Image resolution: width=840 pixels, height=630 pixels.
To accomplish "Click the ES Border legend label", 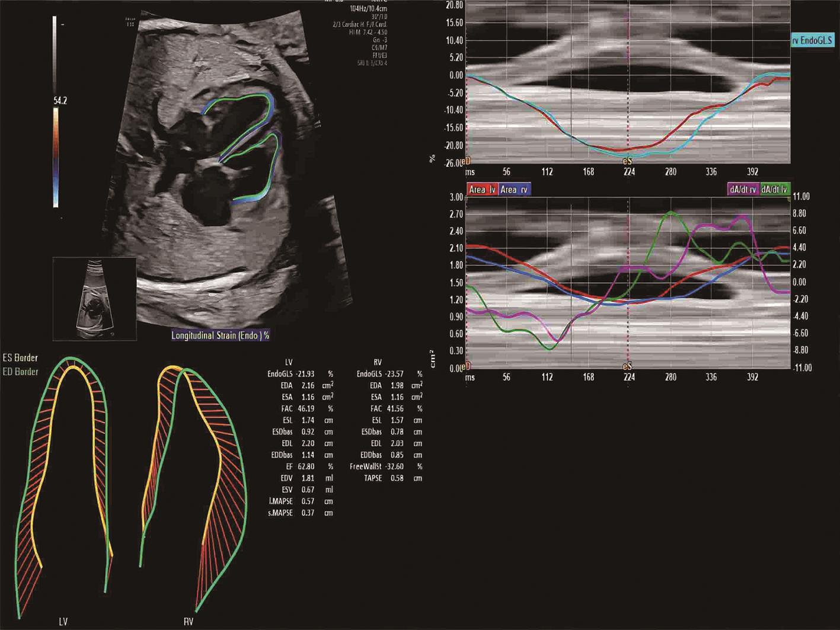I will point(20,358).
